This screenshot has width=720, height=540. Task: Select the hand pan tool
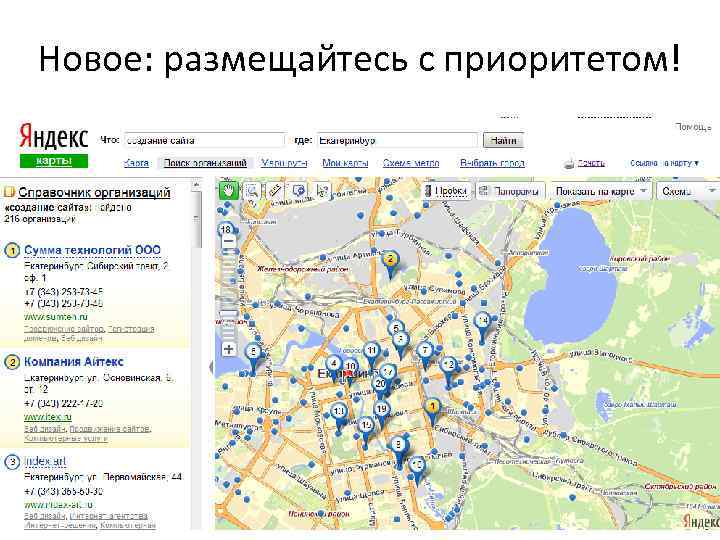pyautogui.click(x=228, y=191)
